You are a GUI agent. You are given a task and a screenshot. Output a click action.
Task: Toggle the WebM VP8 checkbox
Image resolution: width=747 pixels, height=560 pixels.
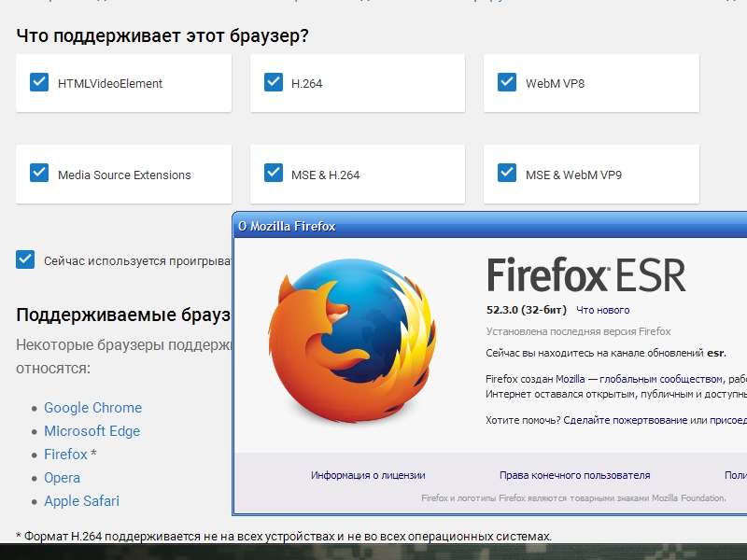[x=507, y=82]
